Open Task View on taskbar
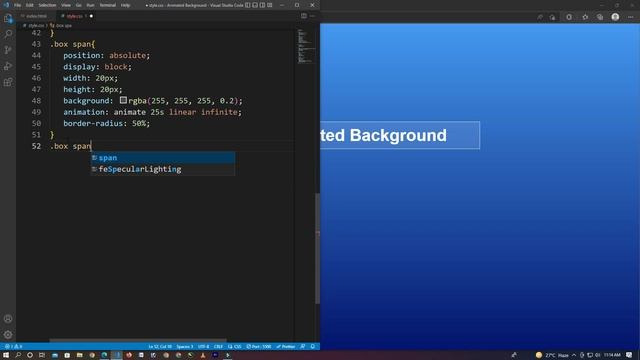Screen dimensions: 640x360 [x=42, y=355]
